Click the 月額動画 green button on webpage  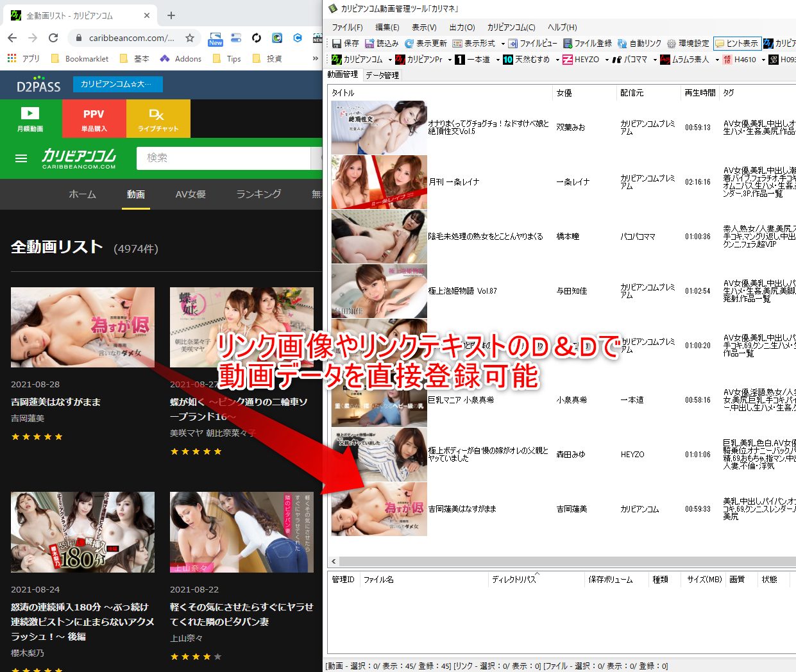(30, 119)
